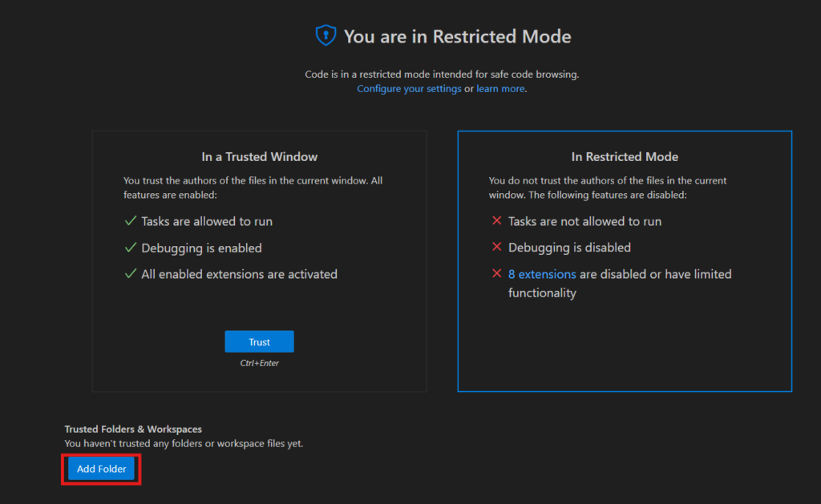Open the "Configure your settings" link

(x=409, y=88)
